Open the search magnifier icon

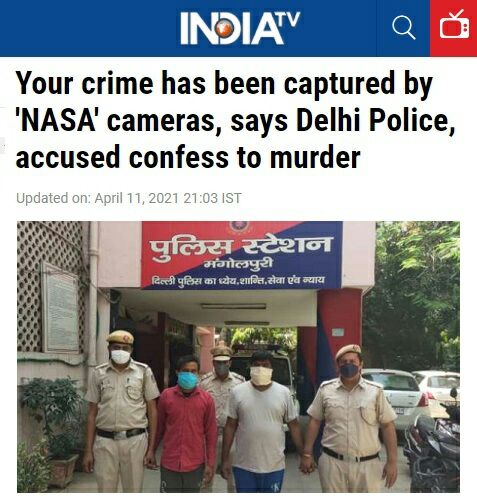point(403,28)
